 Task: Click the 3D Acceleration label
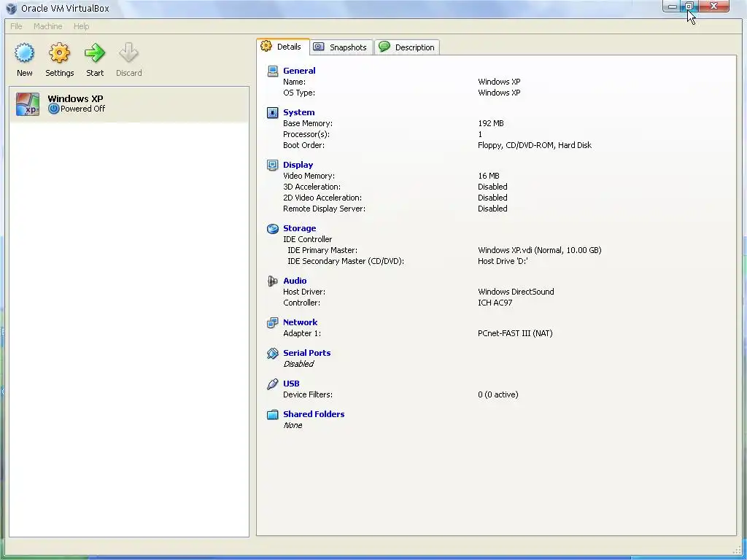click(311, 187)
